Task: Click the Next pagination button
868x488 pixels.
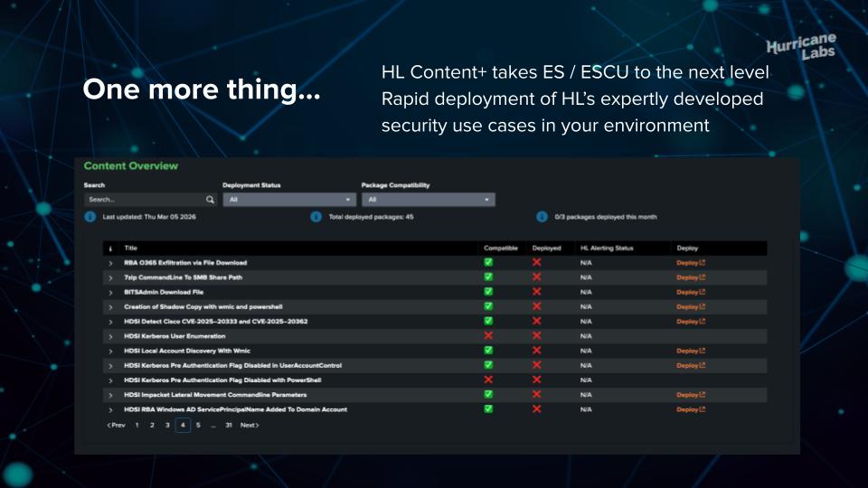Action: (x=250, y=425)
